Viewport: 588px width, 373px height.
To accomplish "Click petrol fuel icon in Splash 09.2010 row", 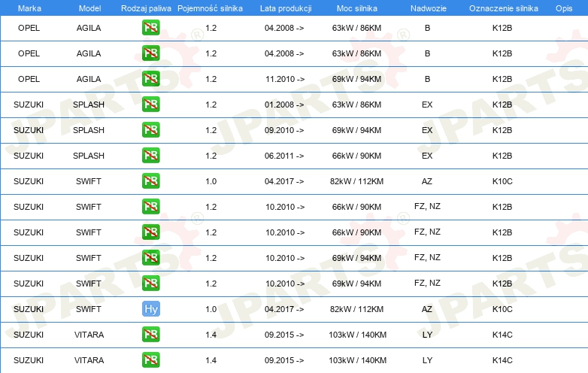I will [150, 129].
